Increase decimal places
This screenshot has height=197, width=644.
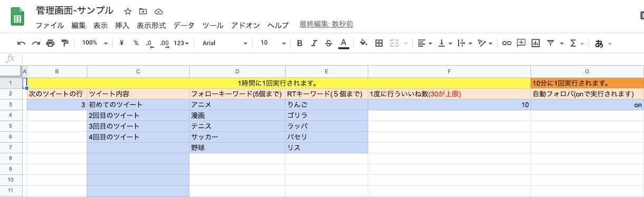coord(164,43)
